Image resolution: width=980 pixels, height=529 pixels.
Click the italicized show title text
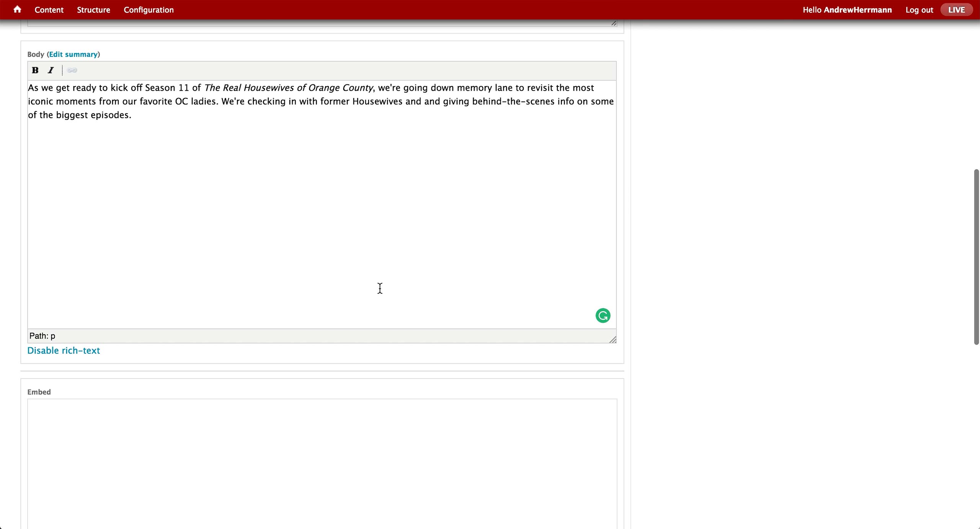point(288,88)
